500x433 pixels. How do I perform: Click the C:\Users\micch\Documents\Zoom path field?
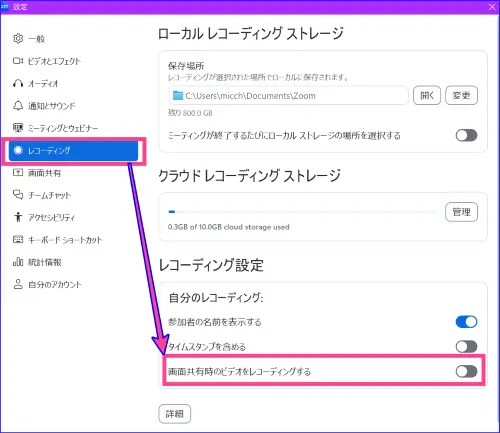(288, 96)
